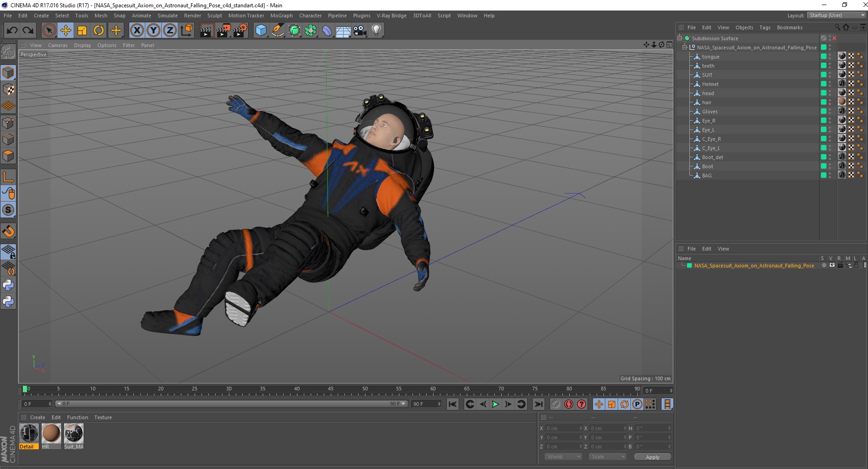
Task: Select the Rotate tool
Action: (x=99, y=31)
